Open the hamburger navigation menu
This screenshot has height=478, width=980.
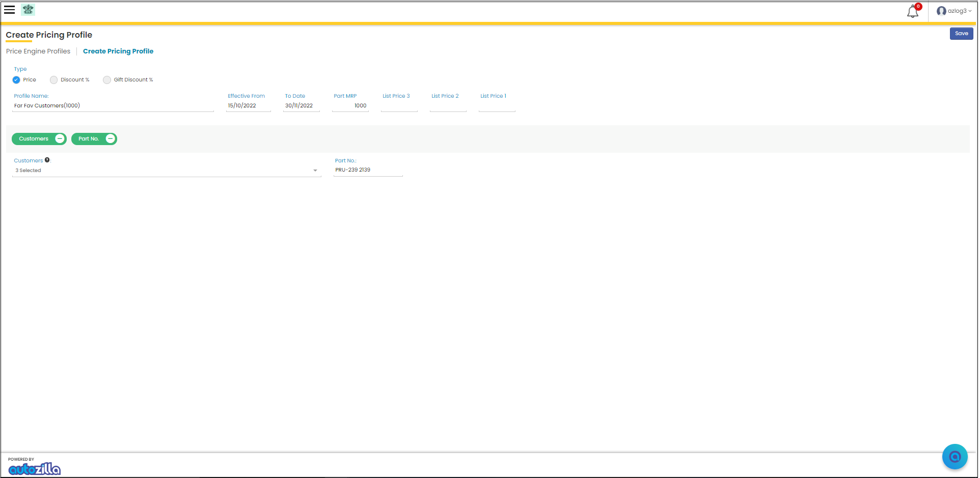pyautogui.click(x=10, y=10)
